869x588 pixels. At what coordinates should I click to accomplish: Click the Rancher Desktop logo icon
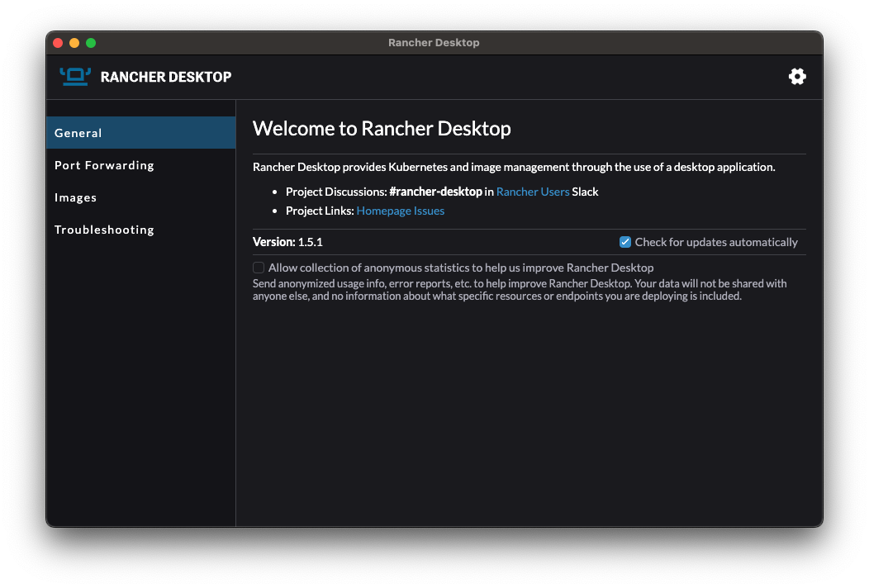click(74, 76)
